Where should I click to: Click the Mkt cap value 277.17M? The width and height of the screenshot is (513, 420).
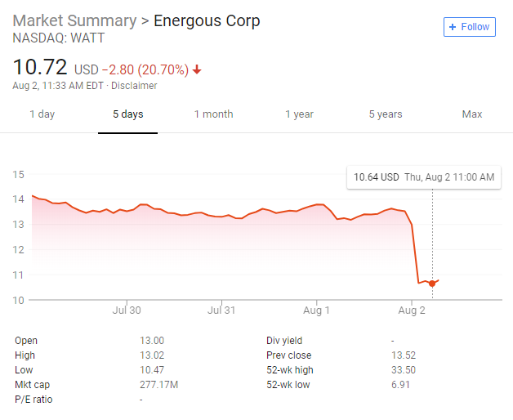pyautogui.click(x=158, y=385)
